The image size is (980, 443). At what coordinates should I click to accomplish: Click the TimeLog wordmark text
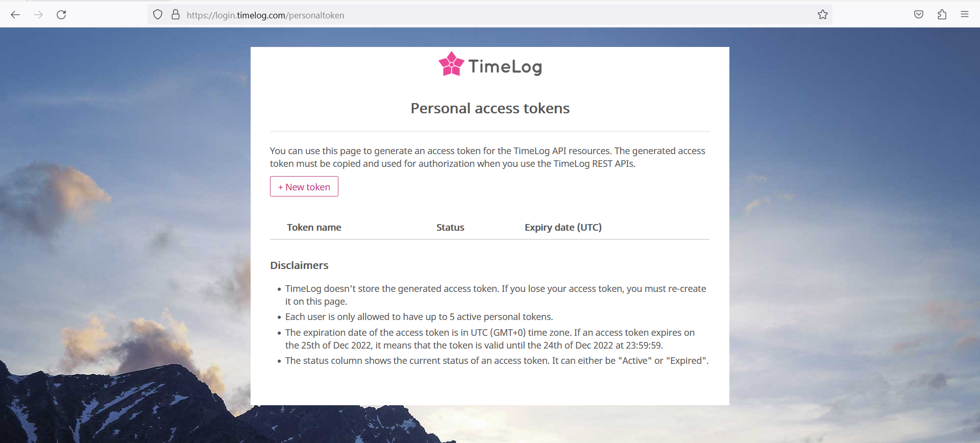coord(505,66)
